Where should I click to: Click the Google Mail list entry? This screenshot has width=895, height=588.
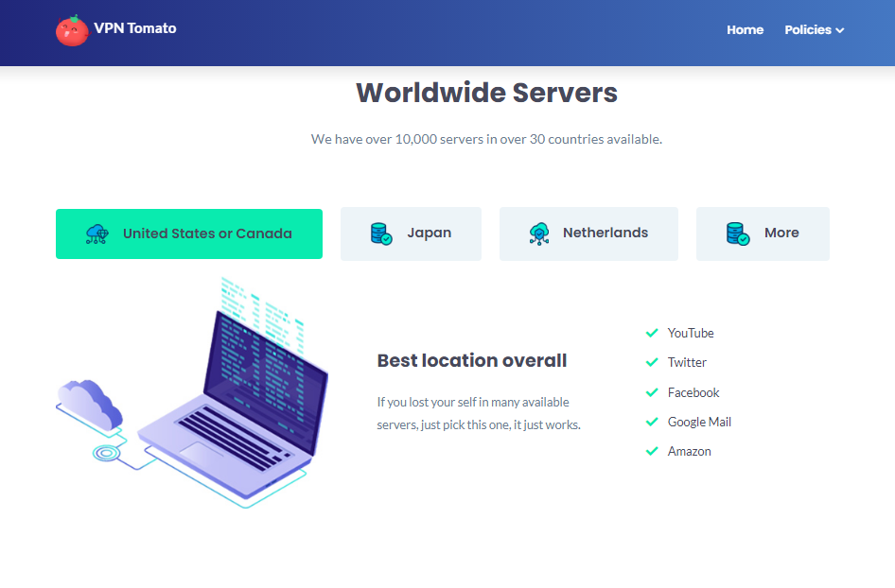(699, 422)
